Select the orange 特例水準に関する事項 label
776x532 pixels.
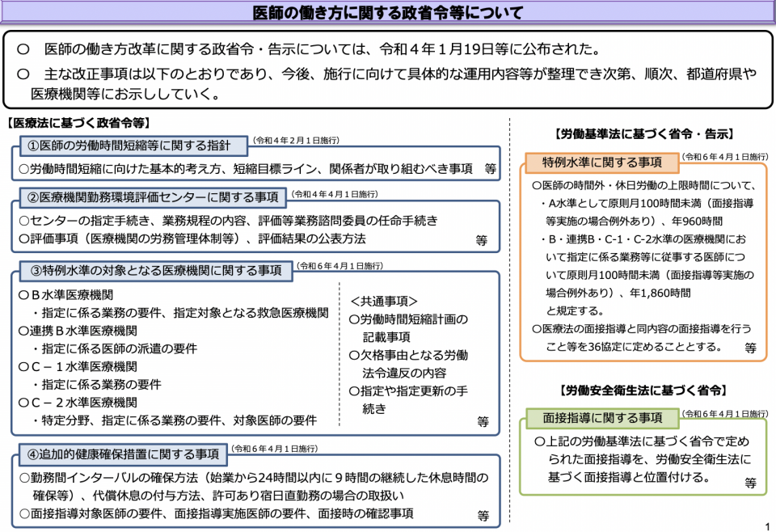click(x=601, y=163)
